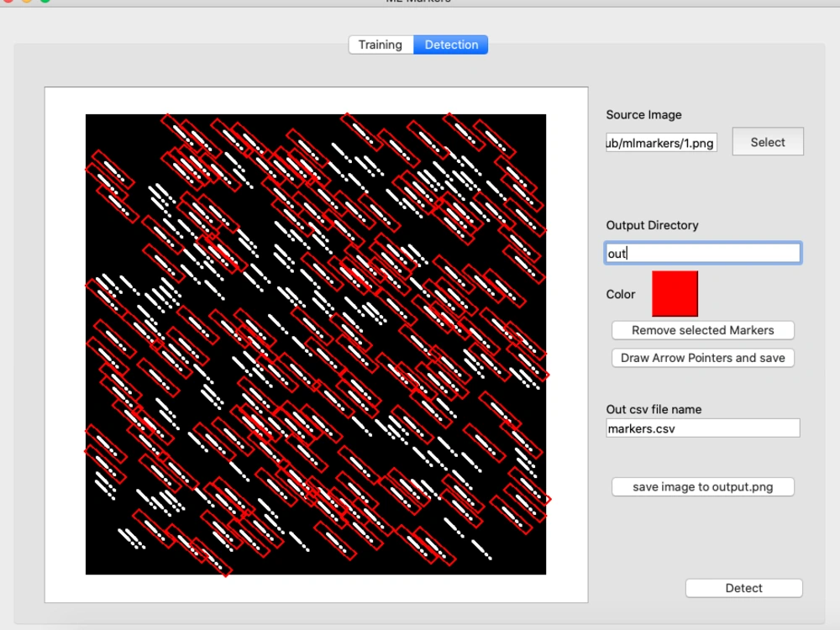Click Draw Arrow Pointers and save
The image size is (840, 630).
click(702, 358)
